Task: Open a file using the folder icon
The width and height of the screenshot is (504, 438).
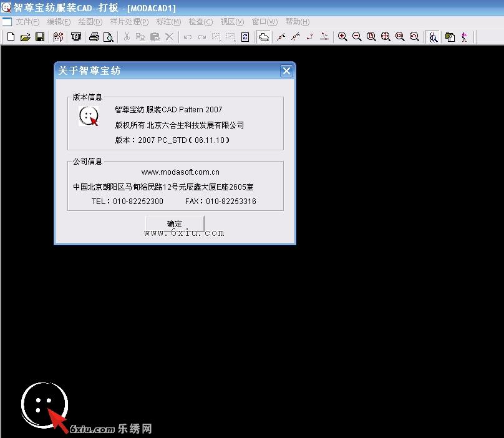Action: click(x=25, y=37)
